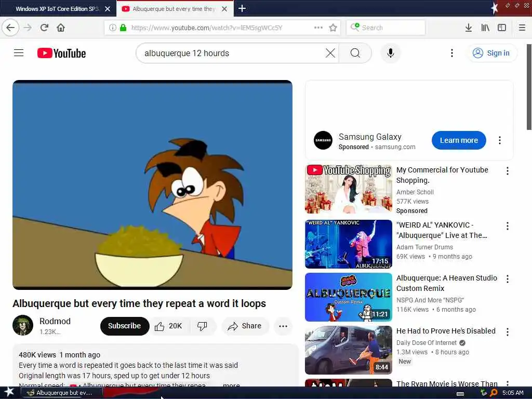Open Adam Turner Drums channel name

coord(424,247)
